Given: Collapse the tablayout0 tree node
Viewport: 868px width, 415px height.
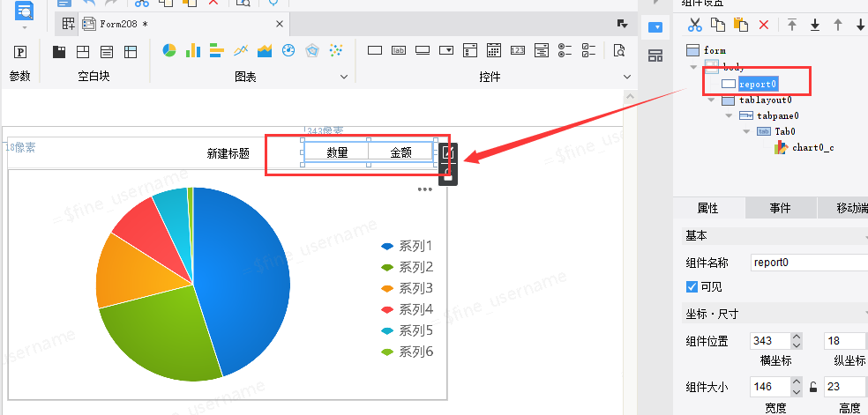Looking at the screenshot, I should (711, 100).
